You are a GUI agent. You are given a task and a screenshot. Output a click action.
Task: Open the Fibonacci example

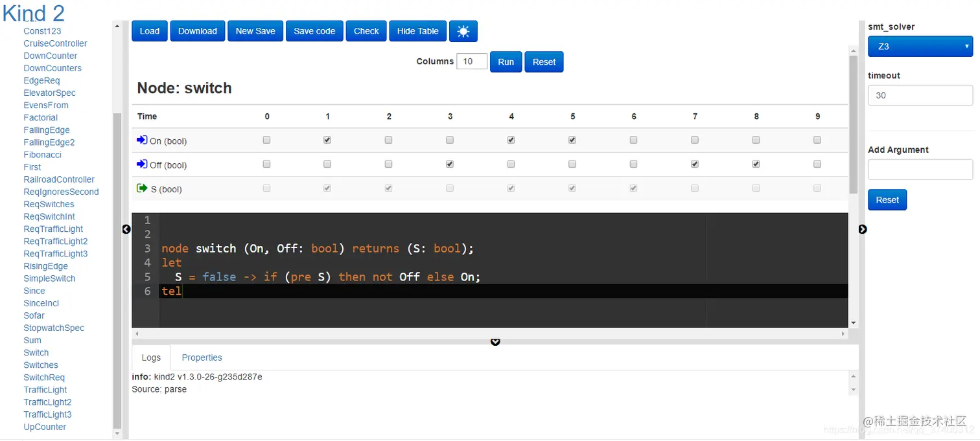(42, 155)
